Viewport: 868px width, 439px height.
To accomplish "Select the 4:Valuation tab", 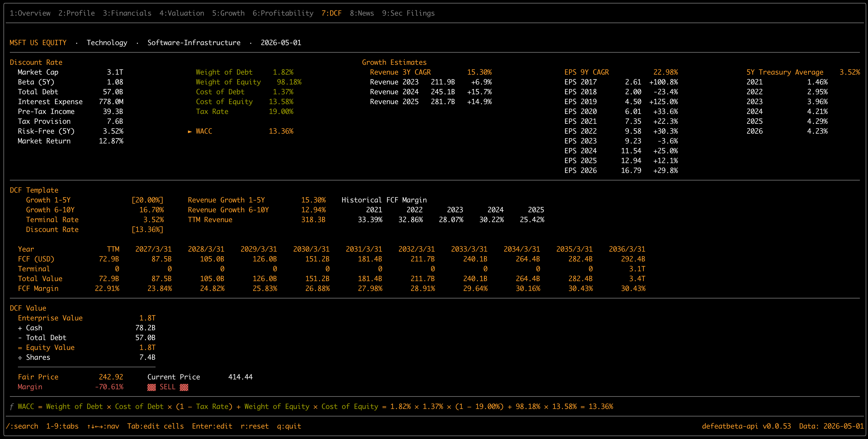I will pyautogui.click(x=182, y=13).
